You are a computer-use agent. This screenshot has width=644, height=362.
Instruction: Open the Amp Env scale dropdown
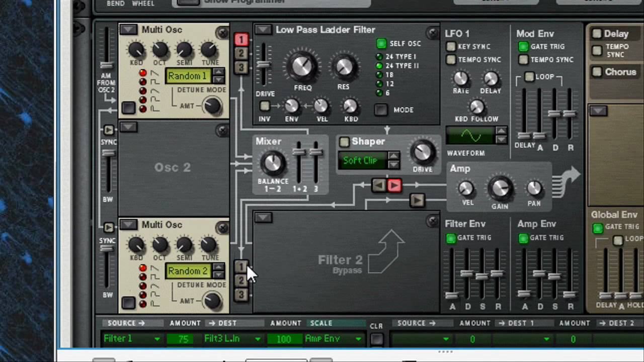pyautogui.click(x=333, y=339)
